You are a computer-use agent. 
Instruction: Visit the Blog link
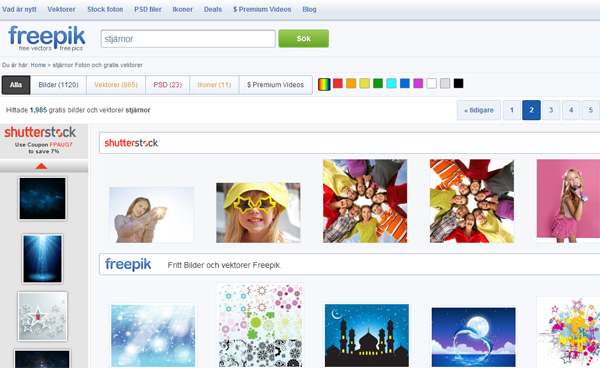pyautogui.click(x=309, y=9)
